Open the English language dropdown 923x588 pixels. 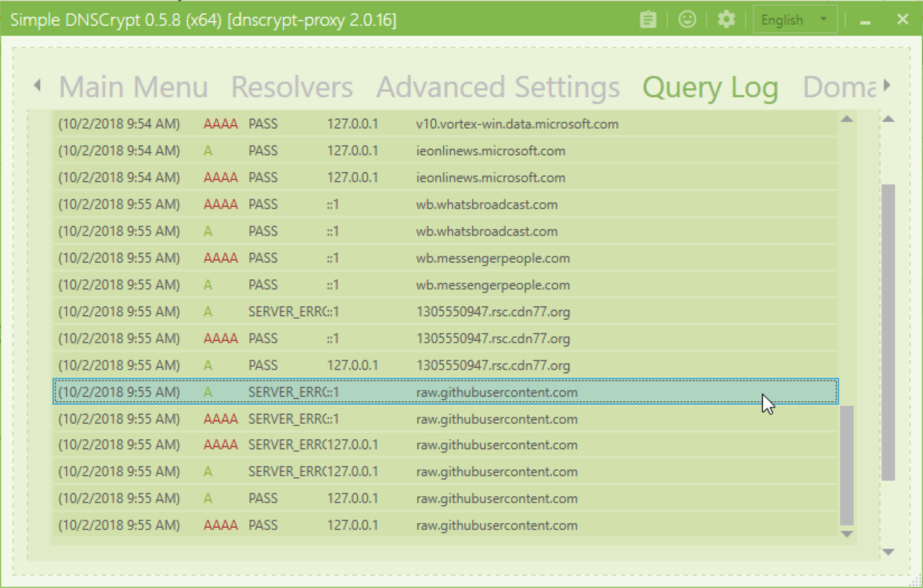coord(794,20)
